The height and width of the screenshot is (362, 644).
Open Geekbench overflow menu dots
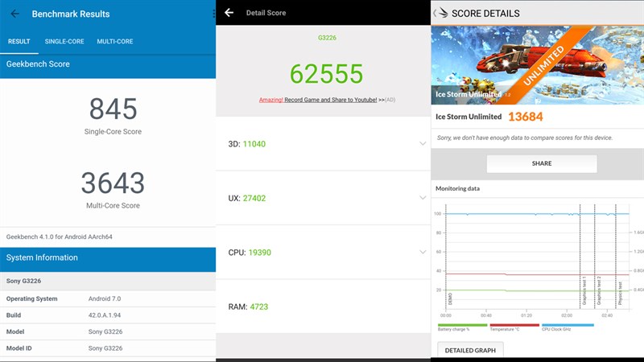213,14
